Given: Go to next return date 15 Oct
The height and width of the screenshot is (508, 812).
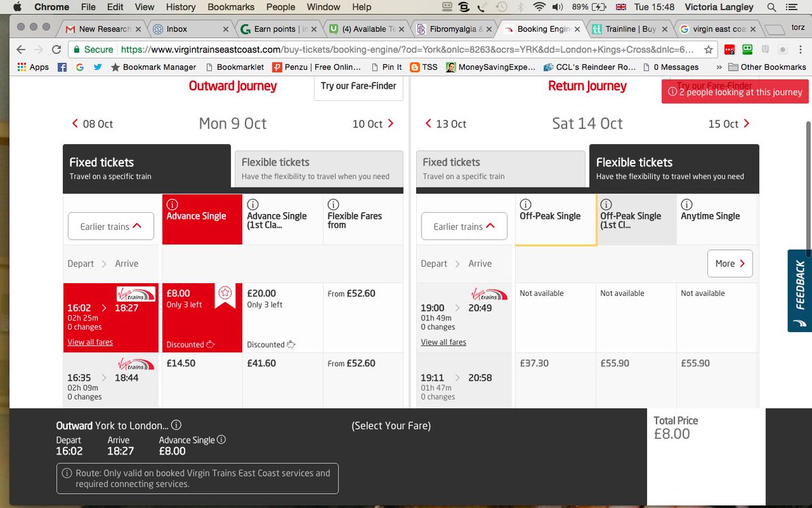Looking at the screenshot, I should (x=729, y=124).
